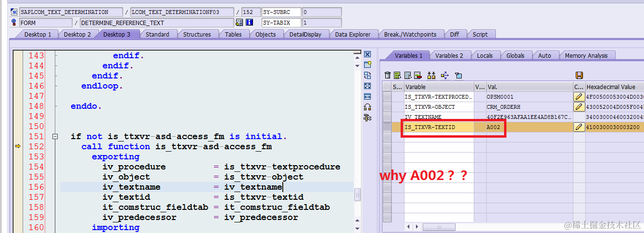
Task: Select the Variables 1 tab
Action: [x=408, y=55]
